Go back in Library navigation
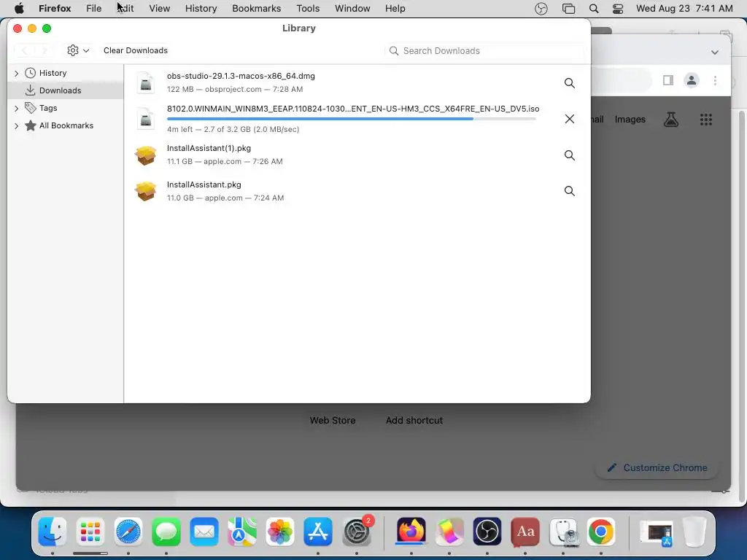This screenshot has width=747, height=560. pyautogui.click(x=24, y=50)
